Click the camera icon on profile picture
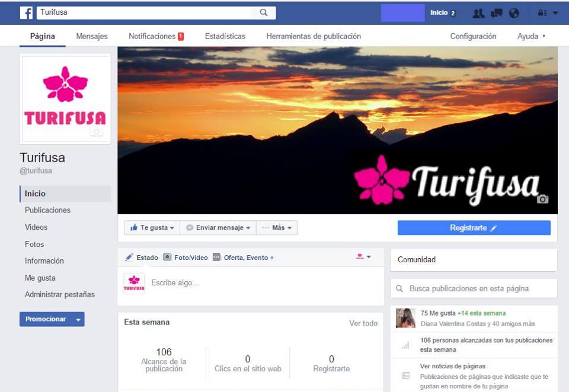The height and width of the screenshot is (392, 569). [97, 131]
